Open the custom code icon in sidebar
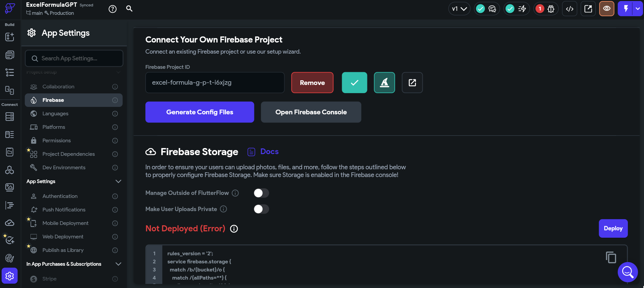The height and width of the screenshot is (288, 644). (10, 205)
